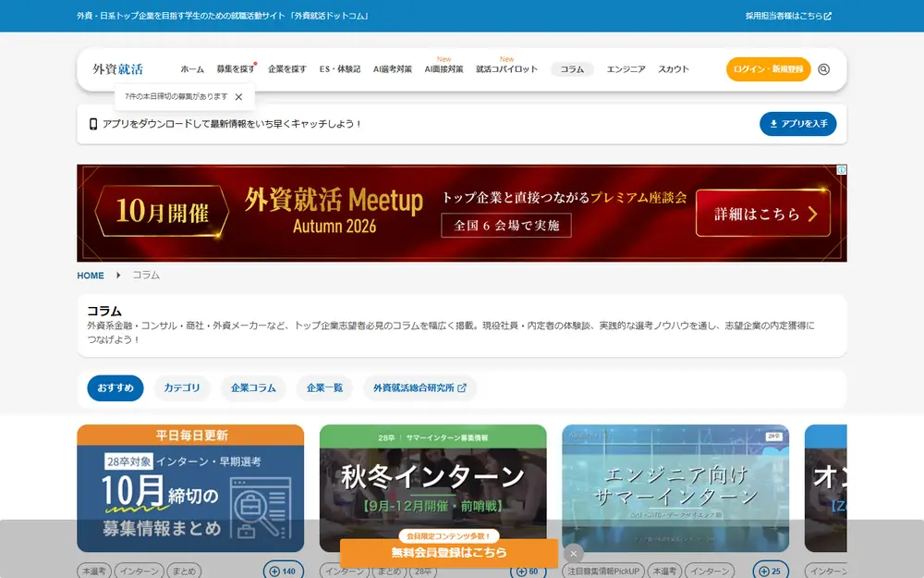Open the search magnifier icon in header

click(x=824, y=69)
